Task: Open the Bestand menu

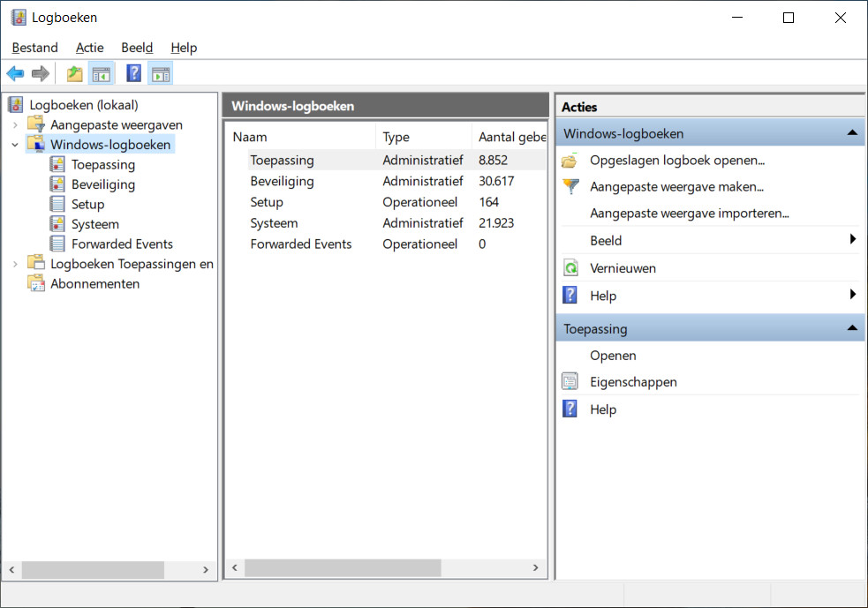Action: pos(34,48)
